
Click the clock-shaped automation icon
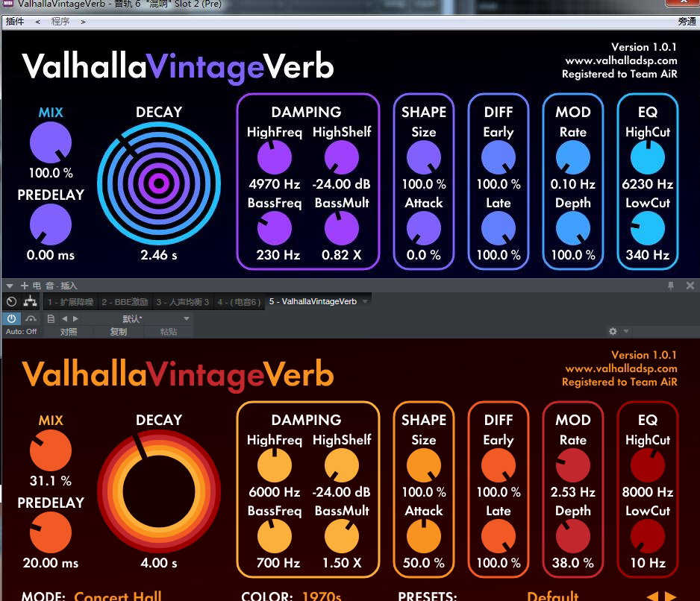[x=12, y=301]
